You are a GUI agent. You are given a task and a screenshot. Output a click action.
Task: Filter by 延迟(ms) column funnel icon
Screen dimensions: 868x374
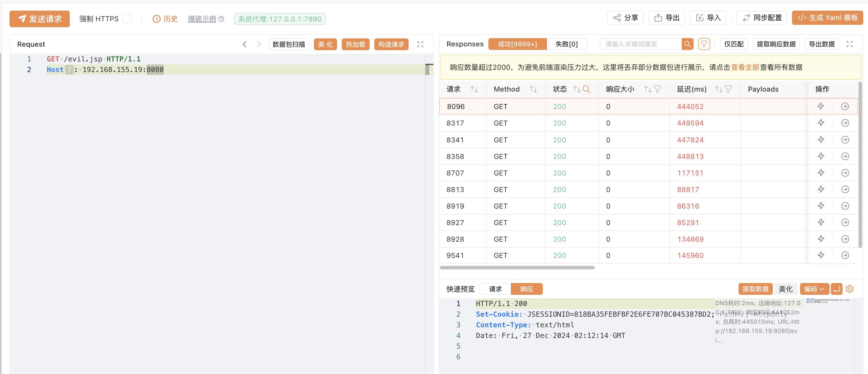point(728,89)
